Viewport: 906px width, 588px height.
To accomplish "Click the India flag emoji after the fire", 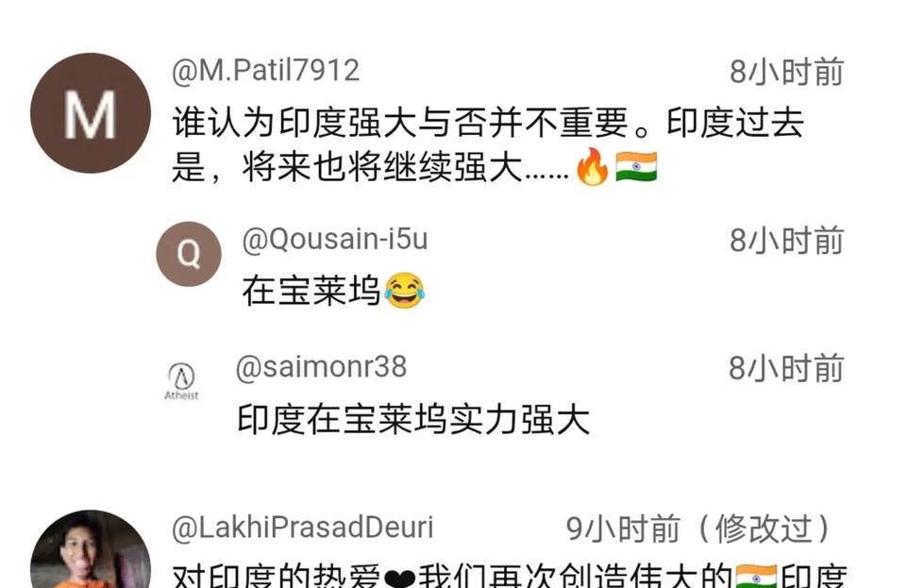I will (x=636, y=167).
